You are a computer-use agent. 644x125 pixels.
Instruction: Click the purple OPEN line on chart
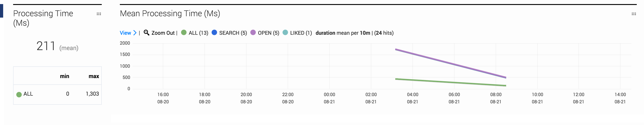pyautogui.click(x=450, y=63)
